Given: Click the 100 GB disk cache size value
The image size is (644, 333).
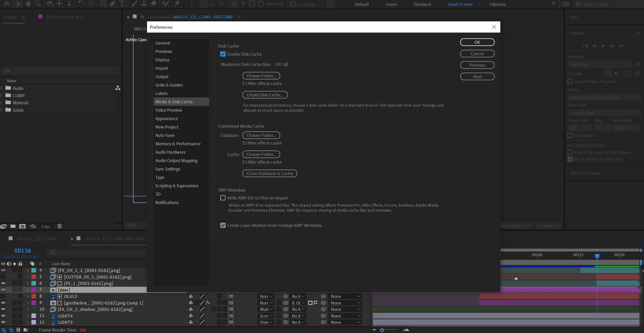Looking at the screenshot, I should [278, 64].
